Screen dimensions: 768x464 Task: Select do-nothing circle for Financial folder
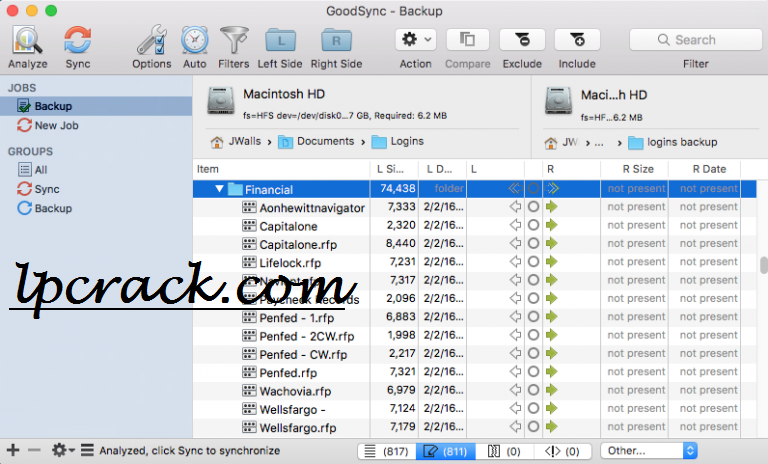click(x=533, y=188)
